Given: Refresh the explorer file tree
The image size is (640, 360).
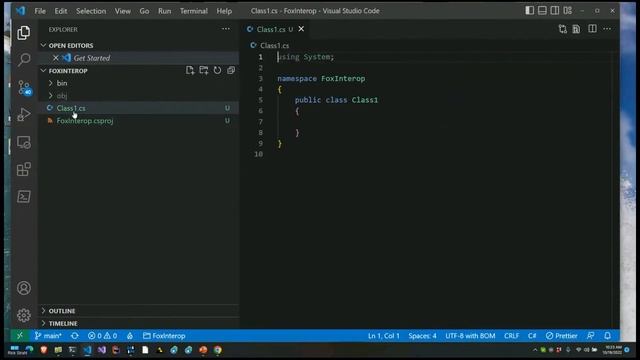Looking at the screenshot, I should (x=218, y=70).
